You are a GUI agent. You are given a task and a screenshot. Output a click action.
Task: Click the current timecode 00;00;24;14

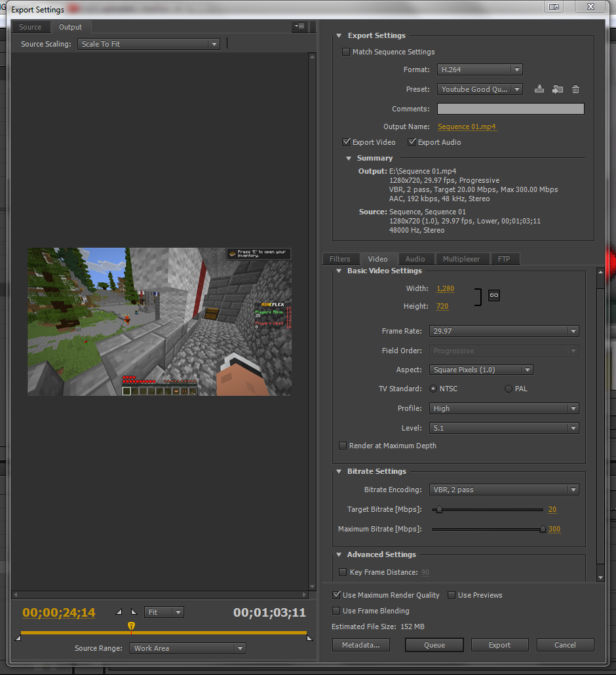coord(59,612)
